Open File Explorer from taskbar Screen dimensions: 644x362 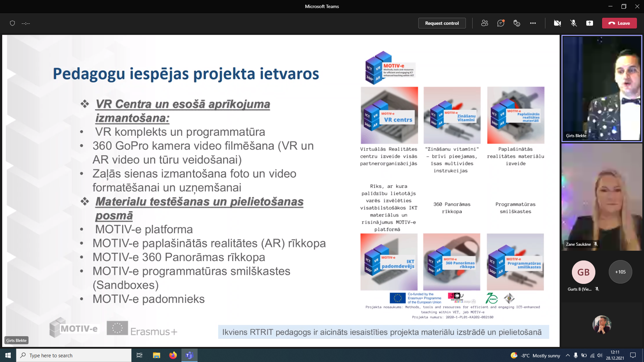(x=156, y=355)
